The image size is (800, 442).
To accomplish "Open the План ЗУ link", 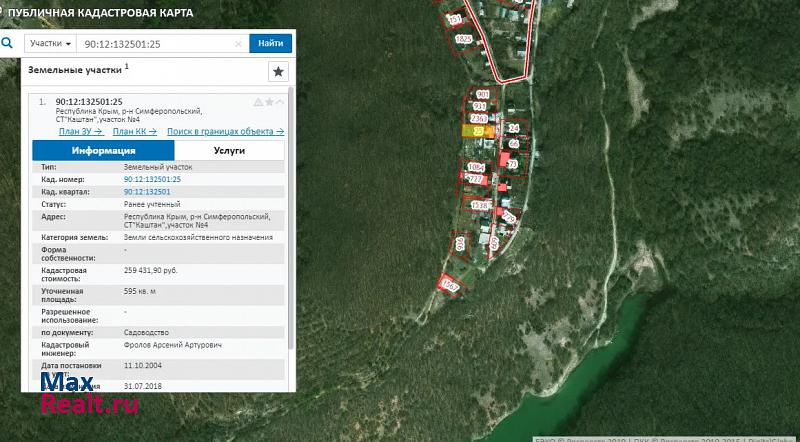I will 80,131.
